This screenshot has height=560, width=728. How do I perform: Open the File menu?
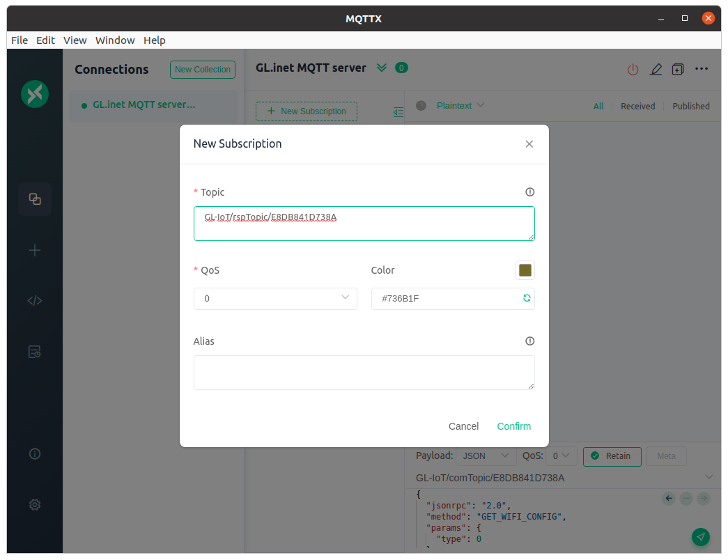[x=20, y=40]
